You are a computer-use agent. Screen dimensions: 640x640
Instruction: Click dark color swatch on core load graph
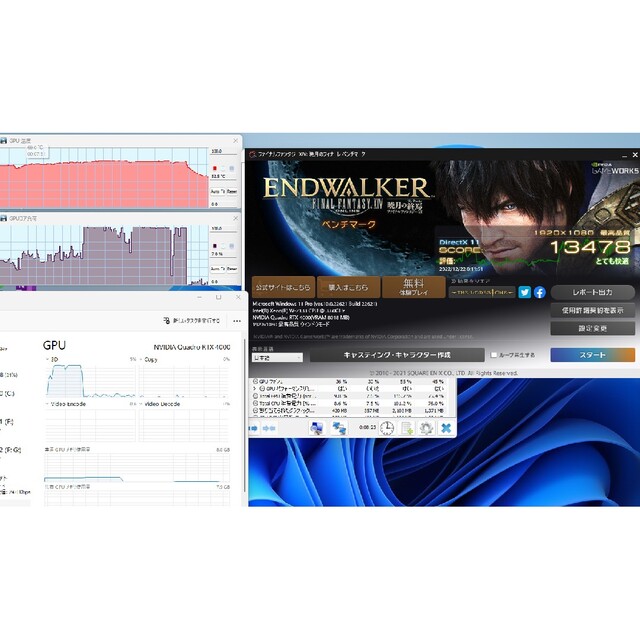(x=215, y=246)
